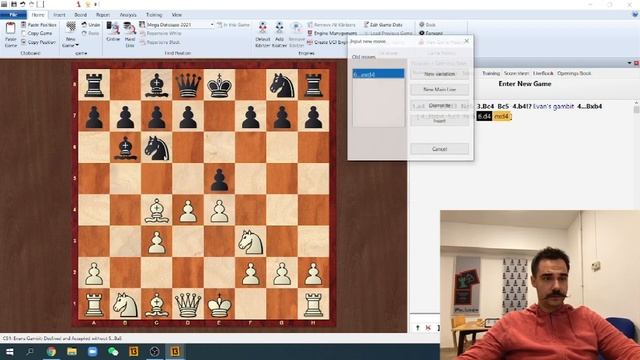
Task: Click the red X icon below the notation
Action: pos(428,327)
